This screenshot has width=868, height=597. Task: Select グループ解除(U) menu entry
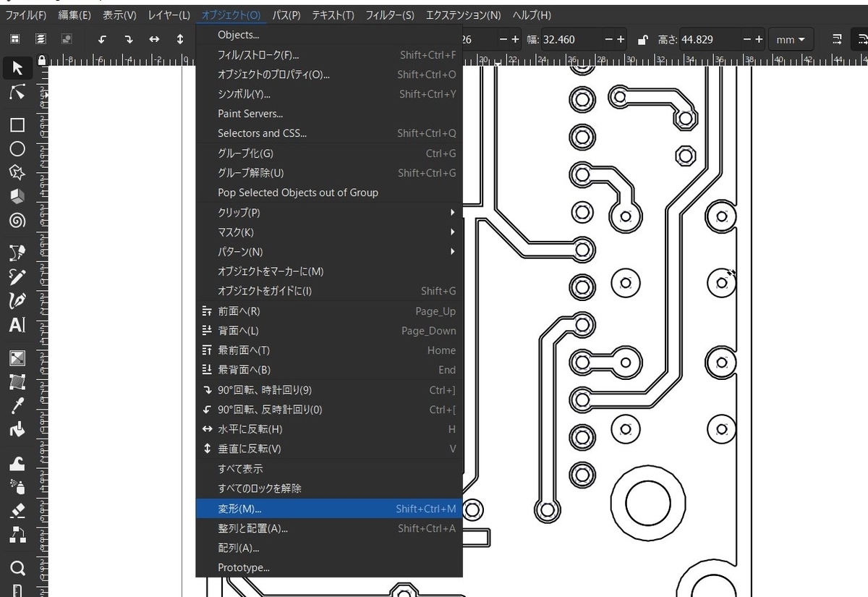329,173
